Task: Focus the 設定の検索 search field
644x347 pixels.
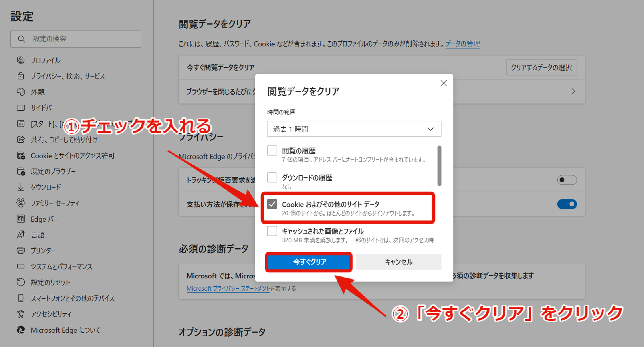Action: pyautogui.click(x=76, y=39)
